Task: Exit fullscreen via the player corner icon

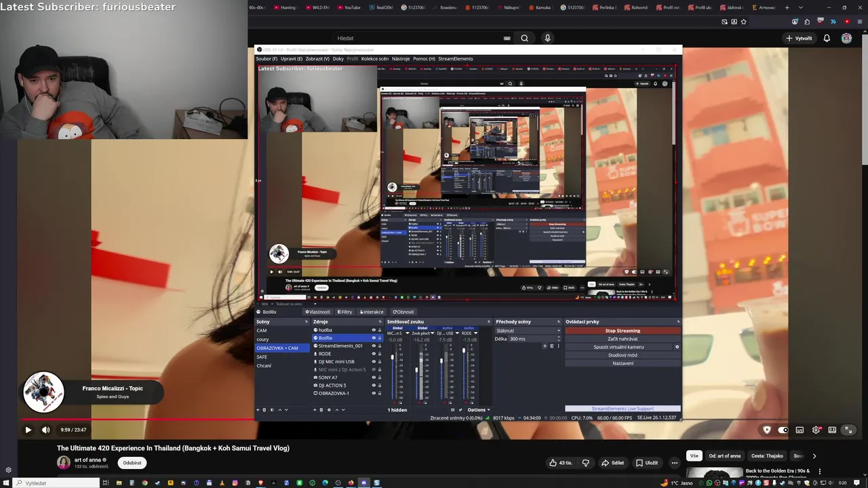Action: (x=848, y=430)
